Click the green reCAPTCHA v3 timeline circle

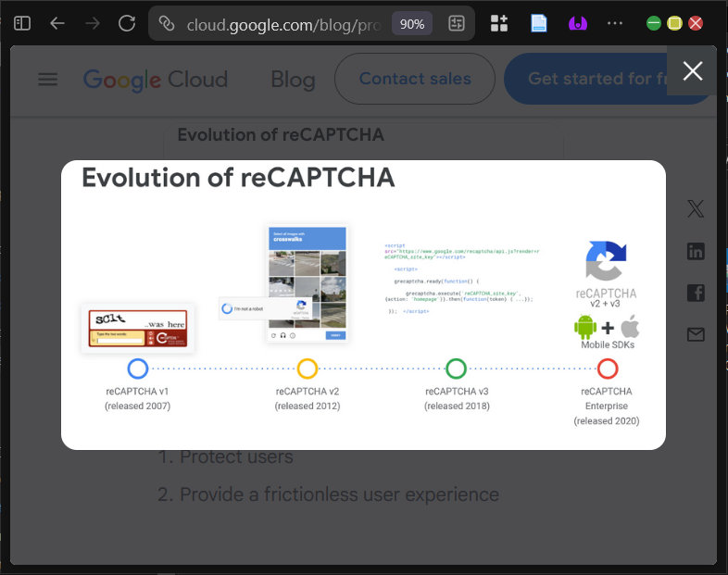456,369
